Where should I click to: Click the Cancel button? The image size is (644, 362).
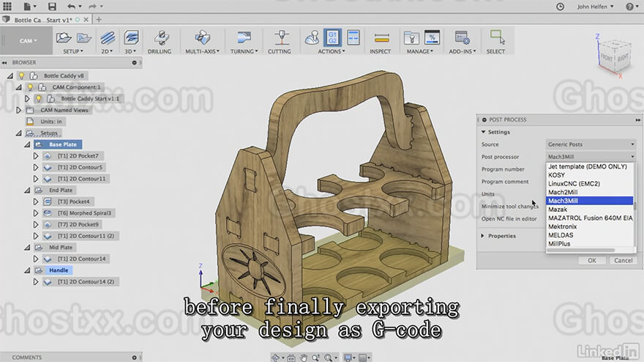(x=623, y=260)
